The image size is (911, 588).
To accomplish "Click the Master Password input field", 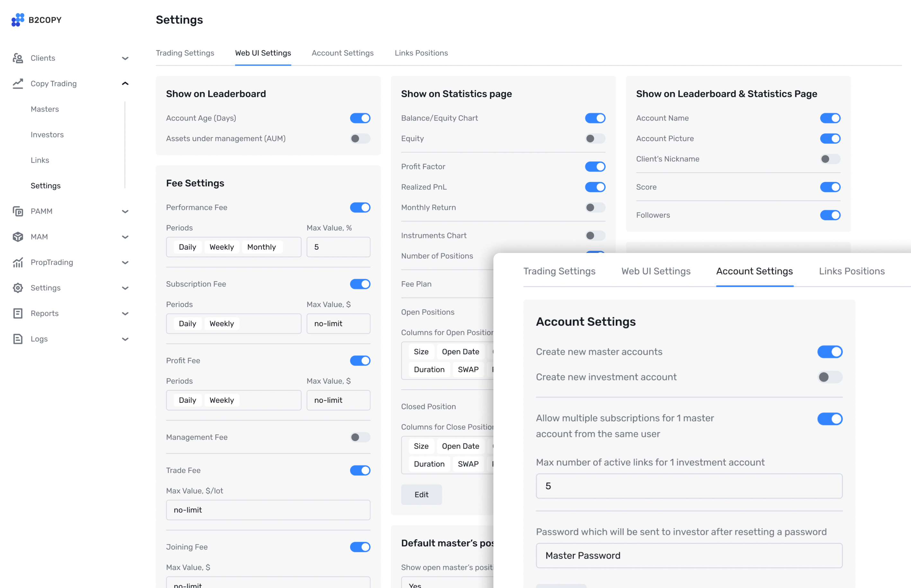I will pos(688,556).
